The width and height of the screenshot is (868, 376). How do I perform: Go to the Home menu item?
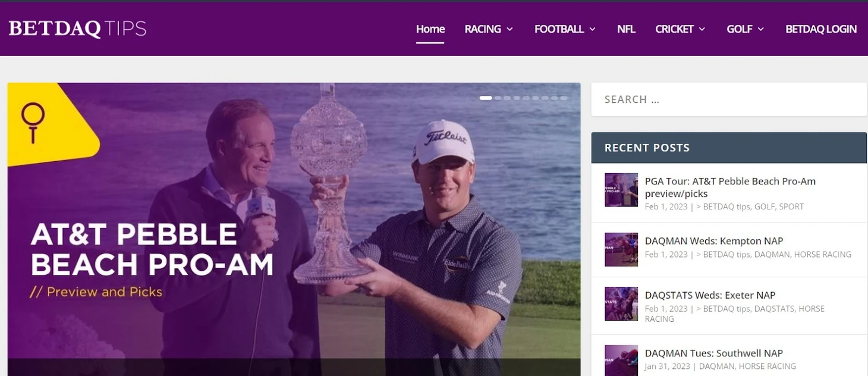[x=430, y=29]
